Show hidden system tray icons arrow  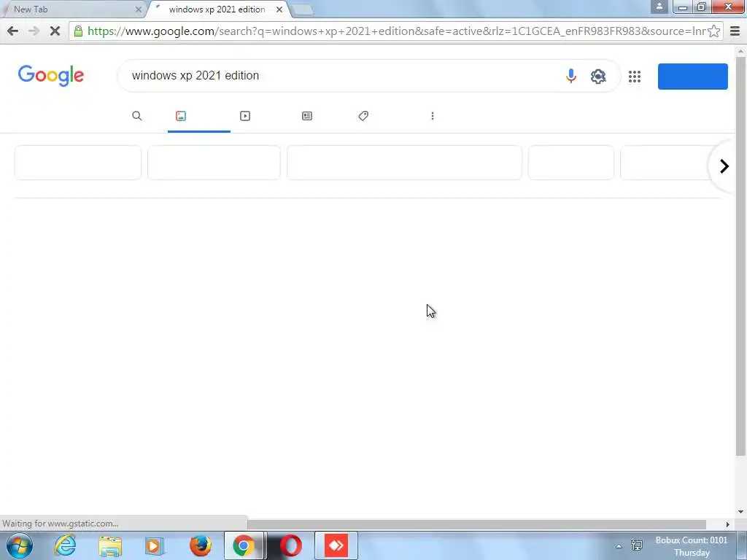click(x=619, y=546)
